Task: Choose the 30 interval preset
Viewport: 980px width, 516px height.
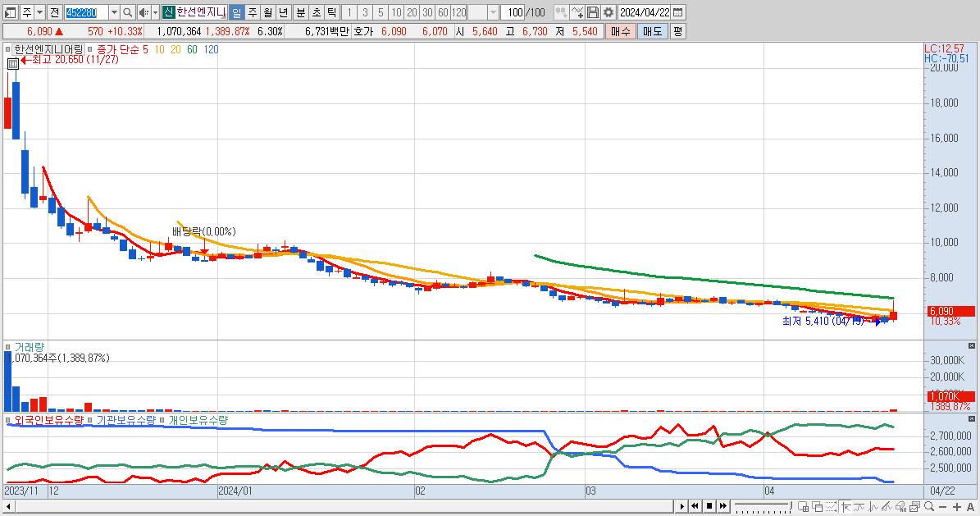Action: (427, 11)
